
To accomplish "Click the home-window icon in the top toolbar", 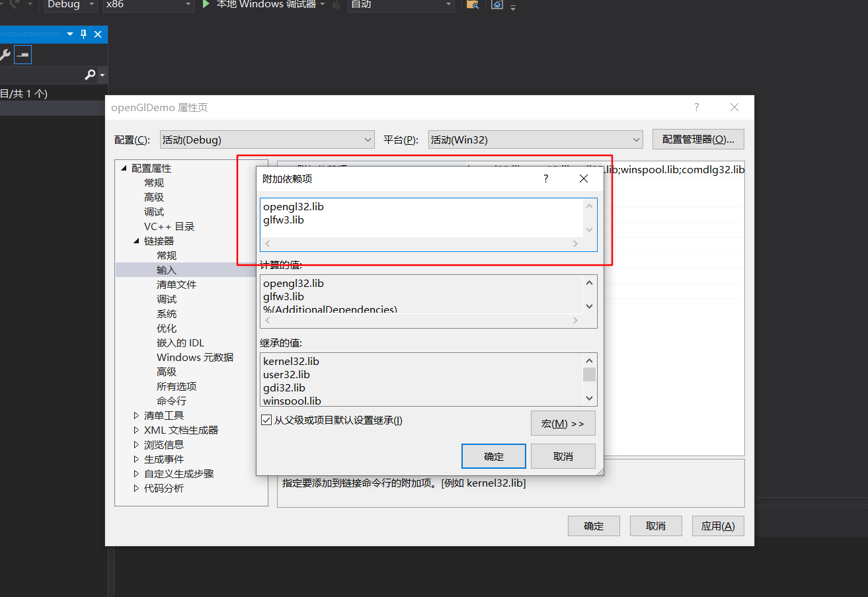I will click(497, 4).
